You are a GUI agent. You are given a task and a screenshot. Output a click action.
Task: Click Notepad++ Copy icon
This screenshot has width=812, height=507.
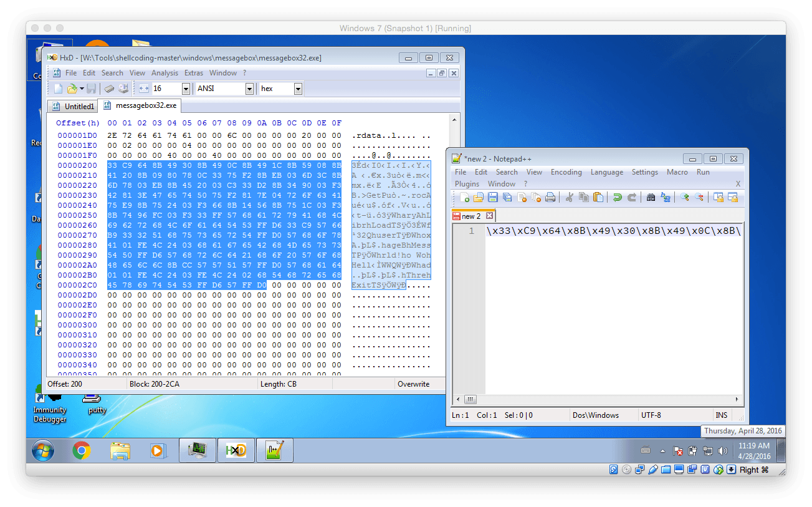(x=583, y=198)
